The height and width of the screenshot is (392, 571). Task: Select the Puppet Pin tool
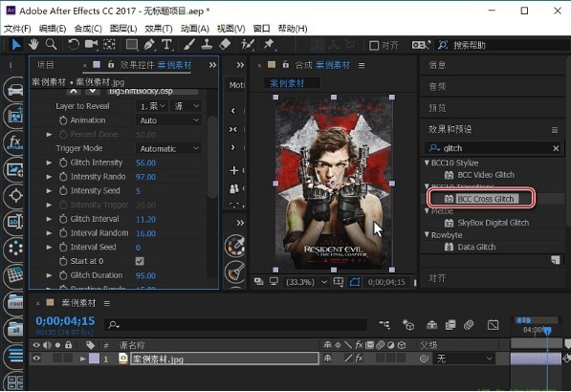(x=269, y=44)
